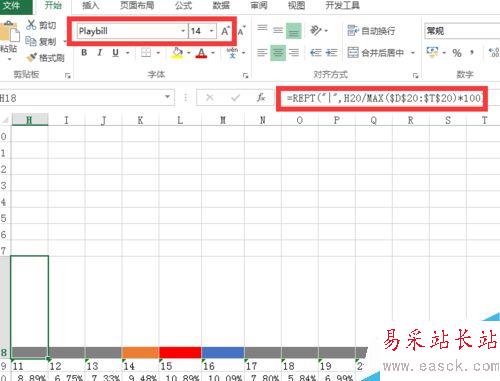Switch to Data (数据) tab
This screenshot has height=381, width=500.
pos(221,6)
